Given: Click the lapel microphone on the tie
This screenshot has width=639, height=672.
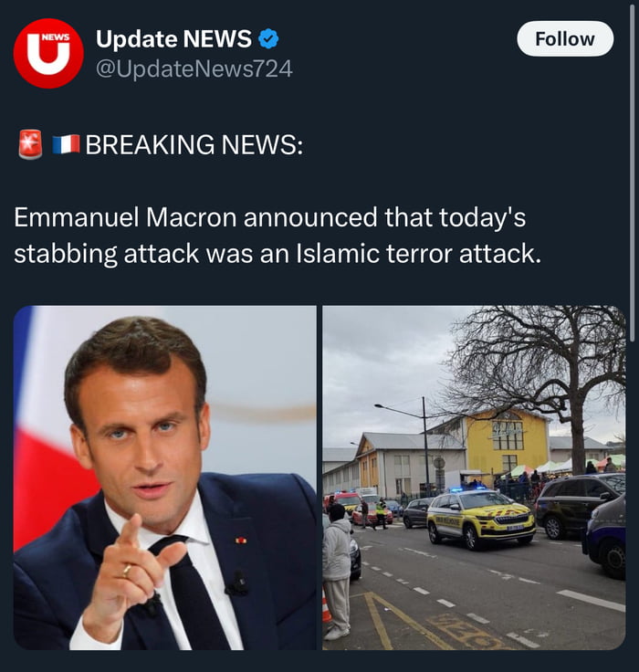Looking at the screenshot, I should [238, 583].
